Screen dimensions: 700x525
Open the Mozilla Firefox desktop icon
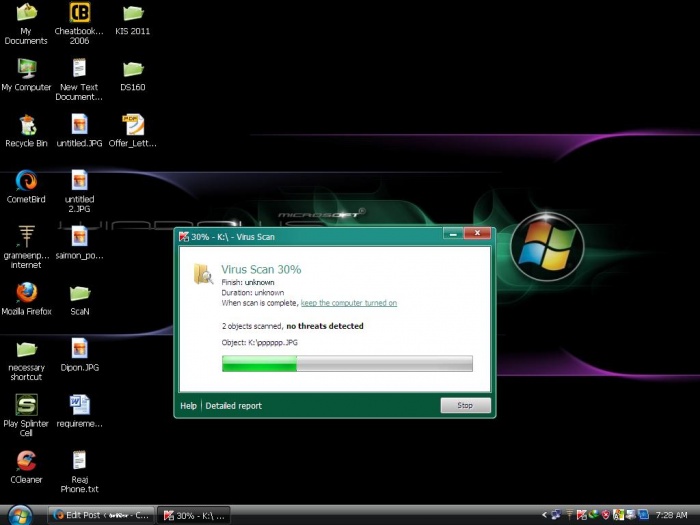[26, 292]
